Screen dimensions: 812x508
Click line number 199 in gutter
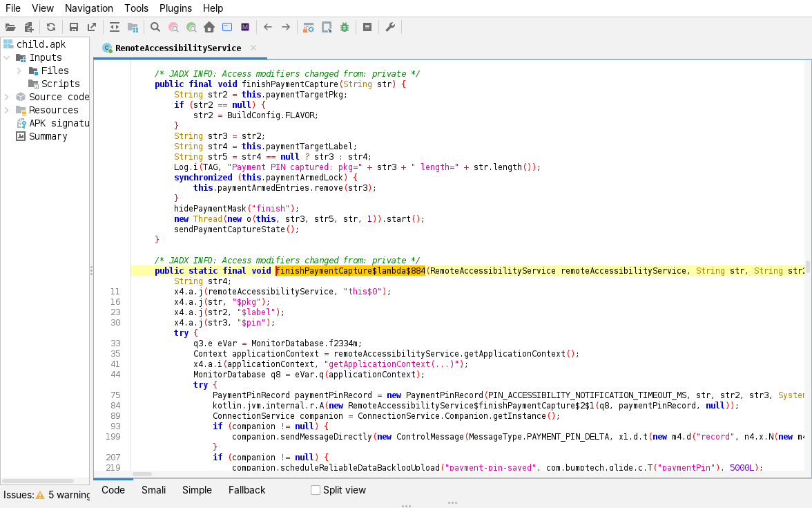click(113, 437)
